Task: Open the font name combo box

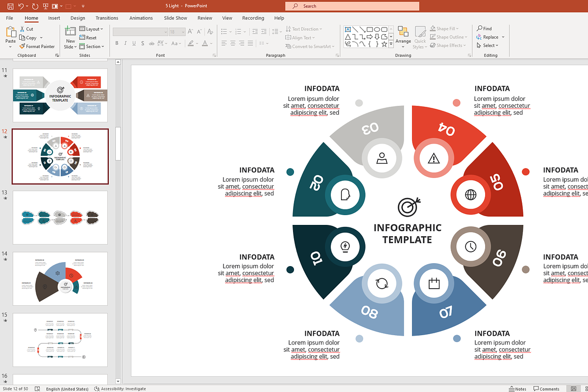Action: (x=140, y=31)
